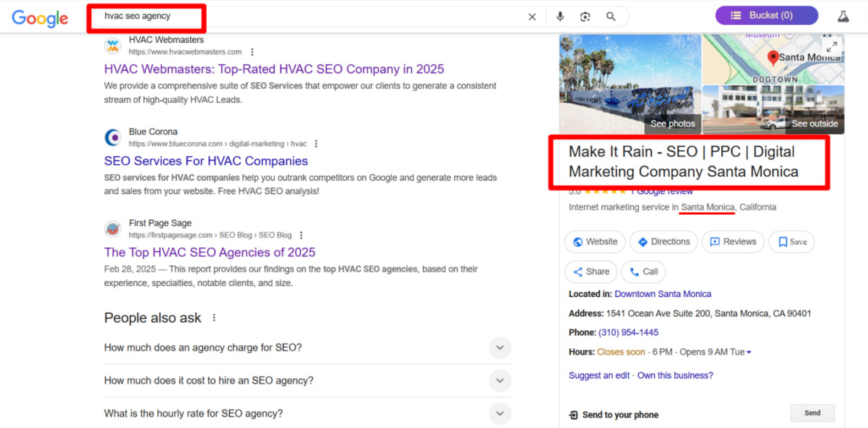Click the phone number (310) 954-1445
Viewport: 868px width, 428px height.
click(628, 332)
